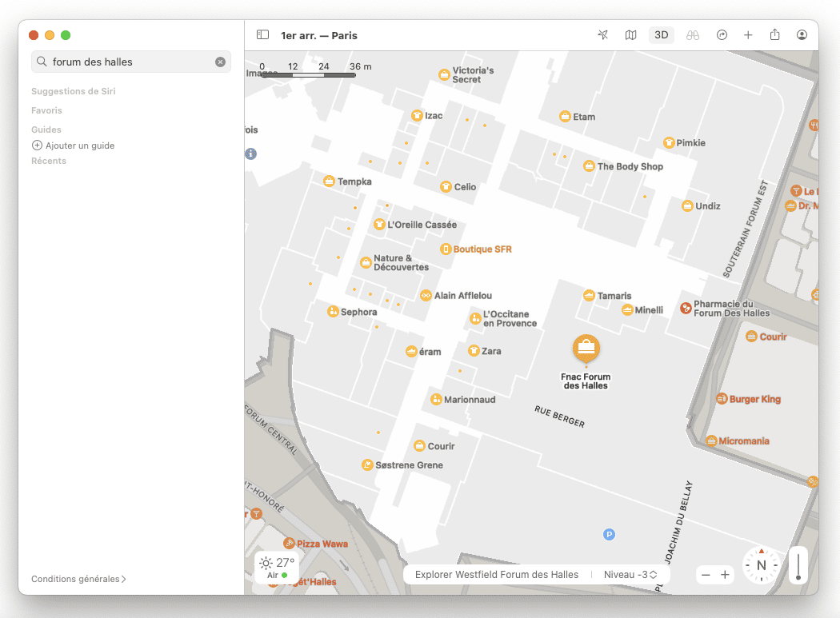Open the 27° weather widget
Image resolution: width=840 pixels, height=618 pixels.
pos(277,568)
